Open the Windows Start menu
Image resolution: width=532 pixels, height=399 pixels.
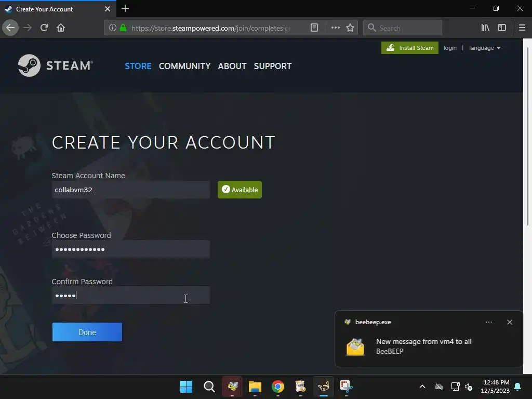(186, 387)
